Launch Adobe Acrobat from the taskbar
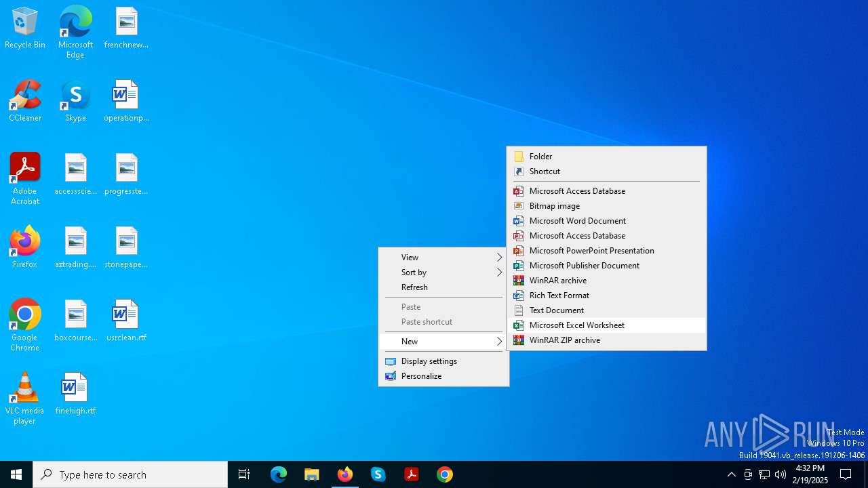The image size is (868, 488). (412, 474)
